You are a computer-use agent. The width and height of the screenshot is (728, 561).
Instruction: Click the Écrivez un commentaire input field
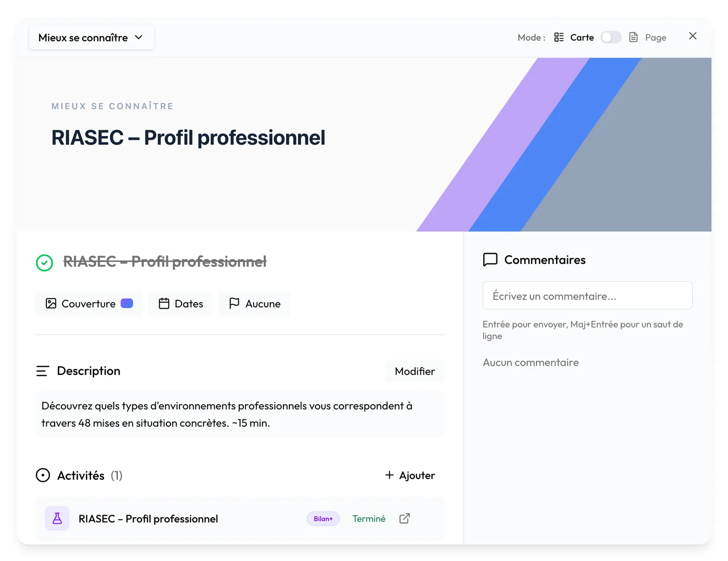point(587,296)
